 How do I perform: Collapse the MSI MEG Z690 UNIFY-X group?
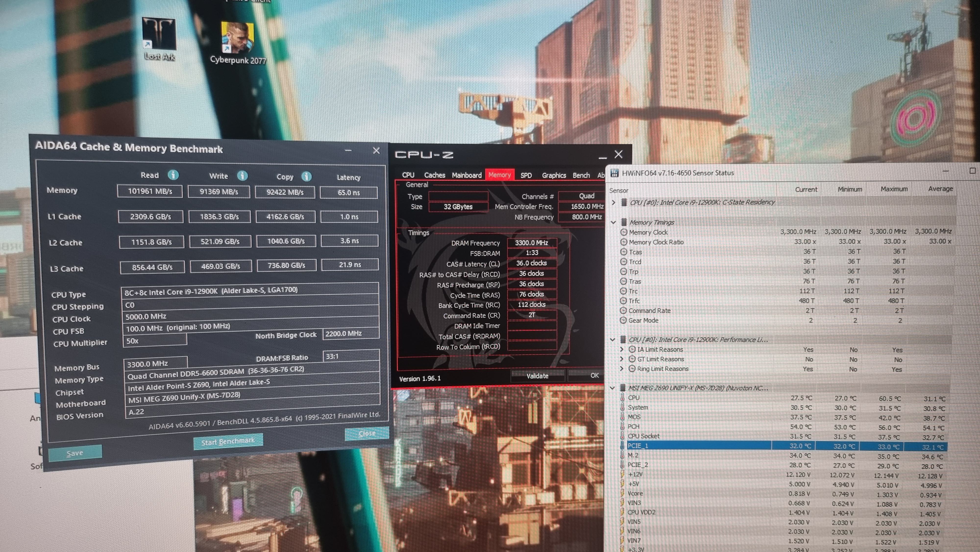(612, 388)
